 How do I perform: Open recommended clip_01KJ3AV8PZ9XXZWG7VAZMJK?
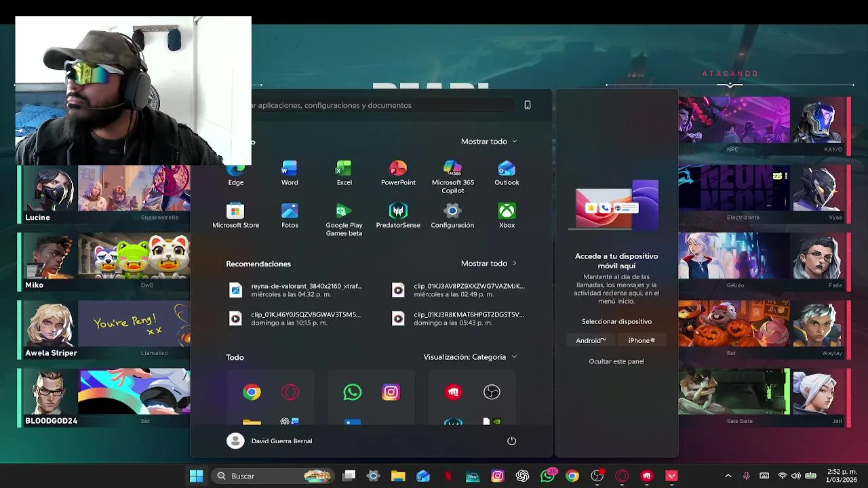pyautogui.click(x=459, y=290)
